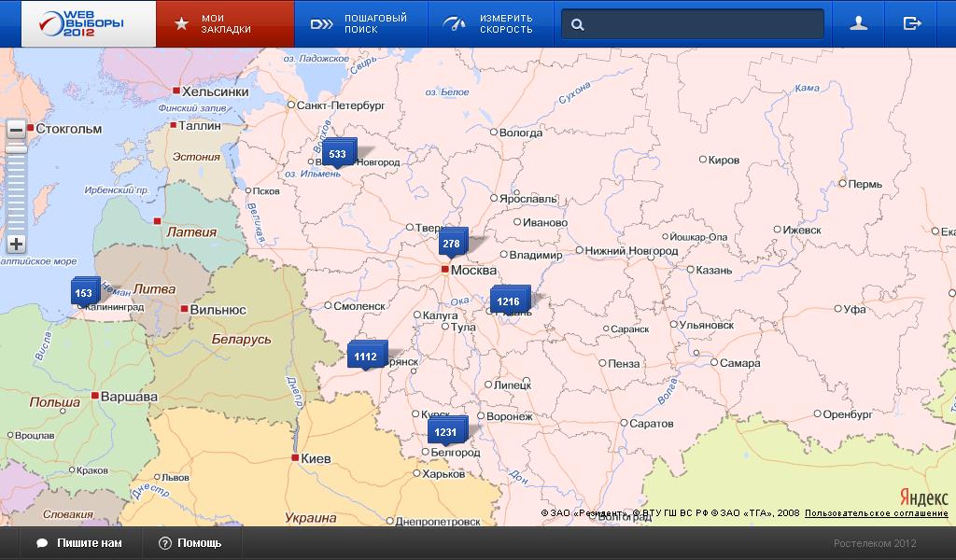Screen dimensions: 956x560
Task: Open the 1112 cluster near Брянск
Action: (x=365, y=357)
